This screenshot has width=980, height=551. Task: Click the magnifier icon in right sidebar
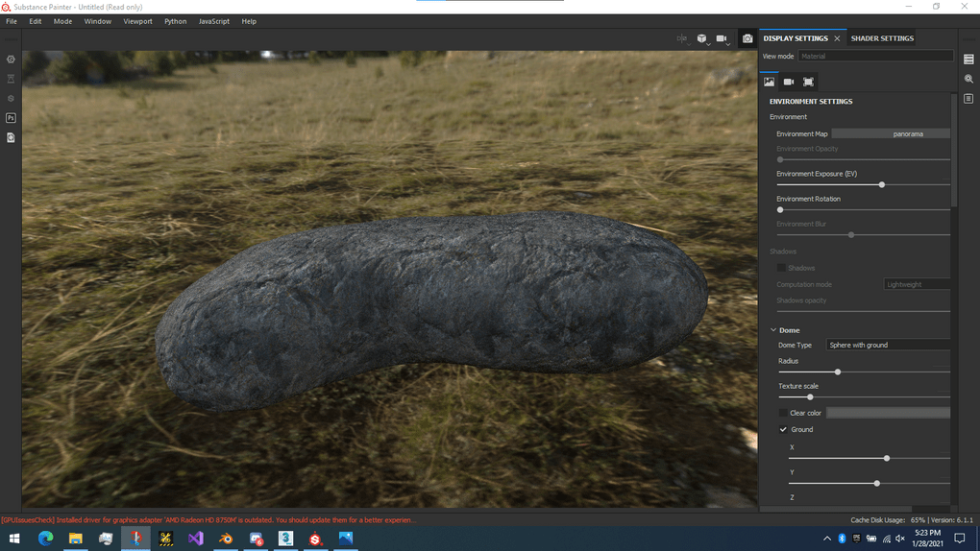point(968,79)
